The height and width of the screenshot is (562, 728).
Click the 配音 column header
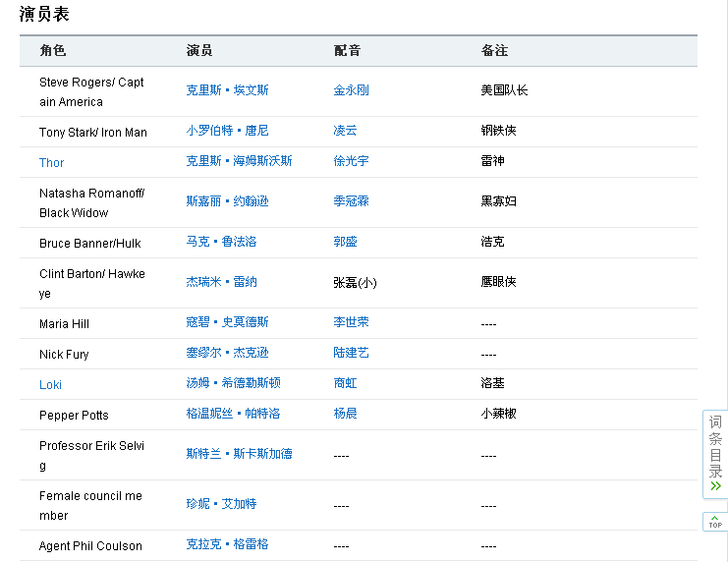(347, 50)
